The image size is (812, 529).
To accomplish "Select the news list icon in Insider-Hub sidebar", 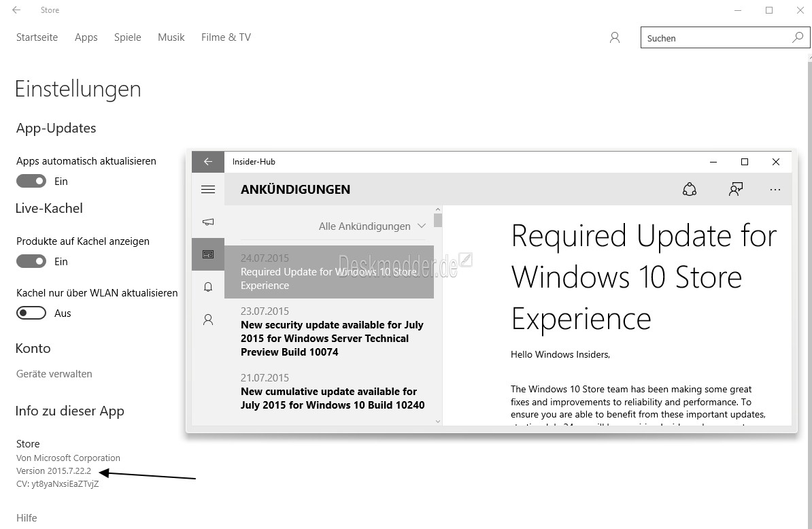I will tap(207, 254).
